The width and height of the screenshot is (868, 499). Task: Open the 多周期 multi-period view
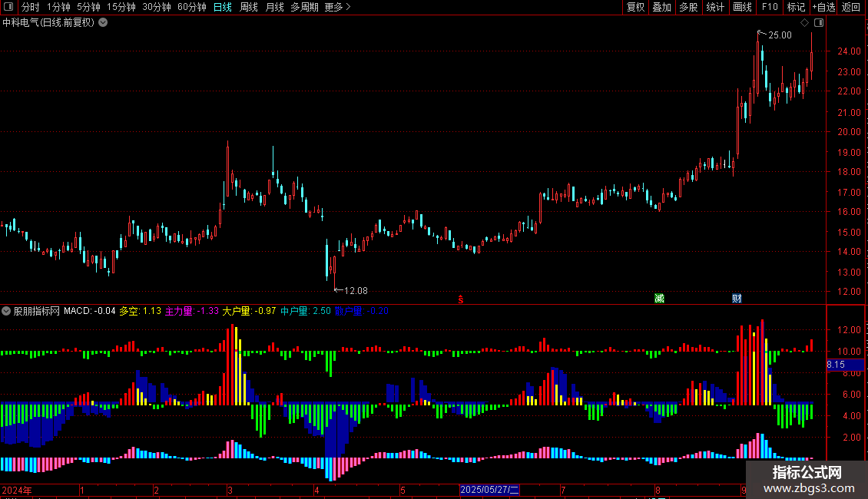pos(304,7)
